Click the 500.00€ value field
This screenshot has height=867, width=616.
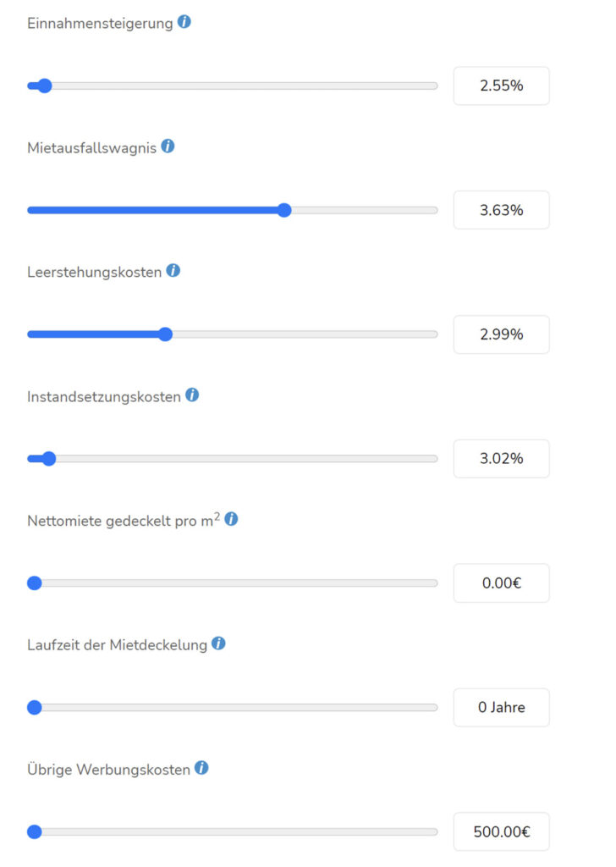(x=502, y=831)
